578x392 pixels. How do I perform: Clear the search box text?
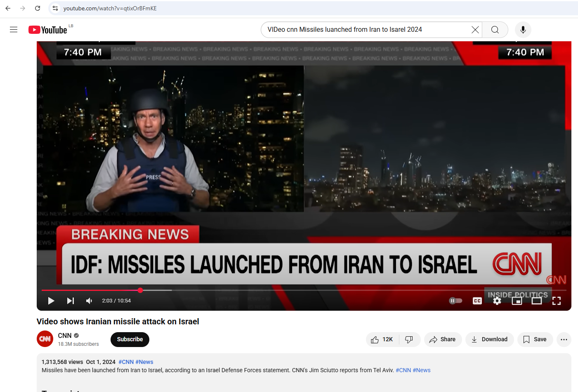[x=475, y=30]
